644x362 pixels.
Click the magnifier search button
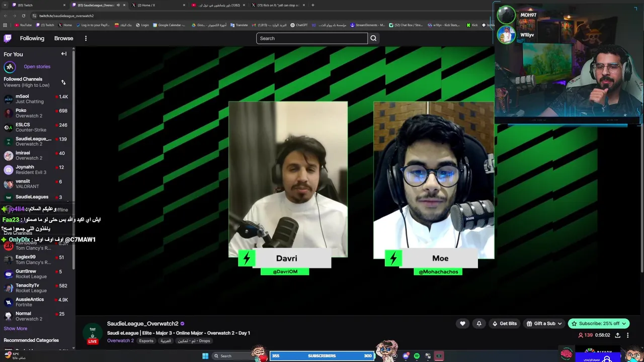373,38
